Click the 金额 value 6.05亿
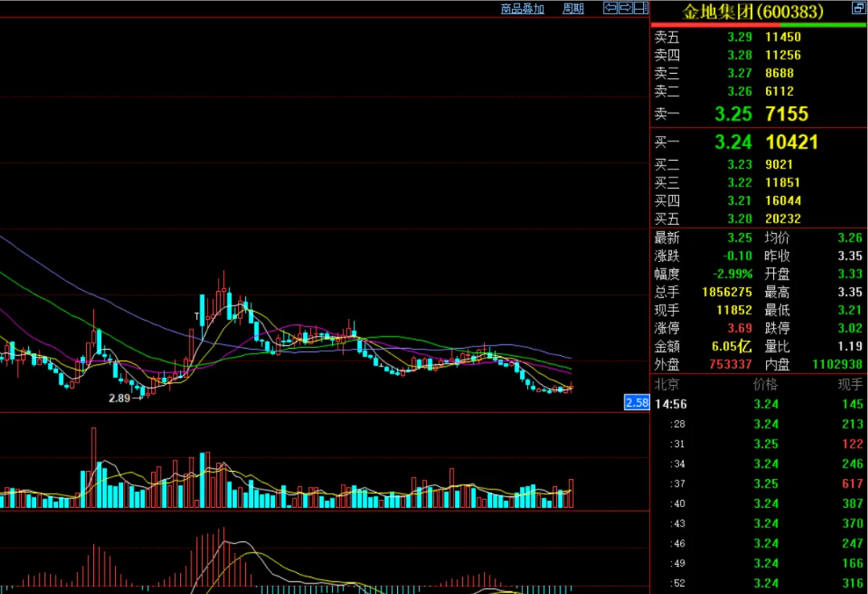This screenshot has width=868, height=594. point(731,347)
